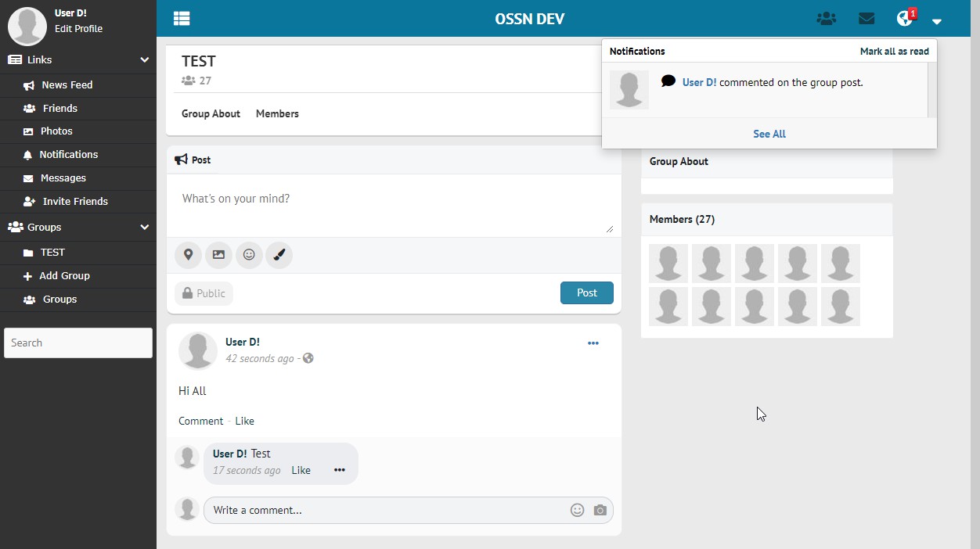Open the messages envelope icon in top bar
The height and width of the screenshot is (549, 980).
click(866, 19)
